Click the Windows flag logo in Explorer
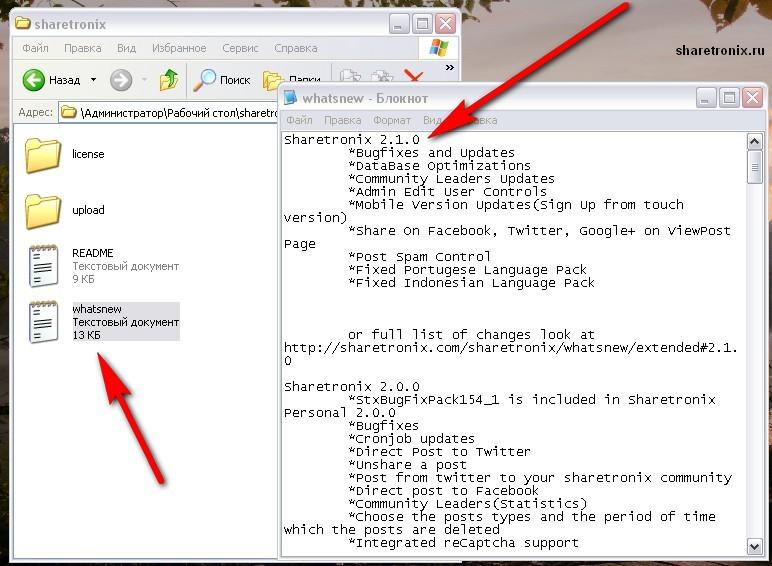The image size is (772, 566). click(x=439, y=48)
